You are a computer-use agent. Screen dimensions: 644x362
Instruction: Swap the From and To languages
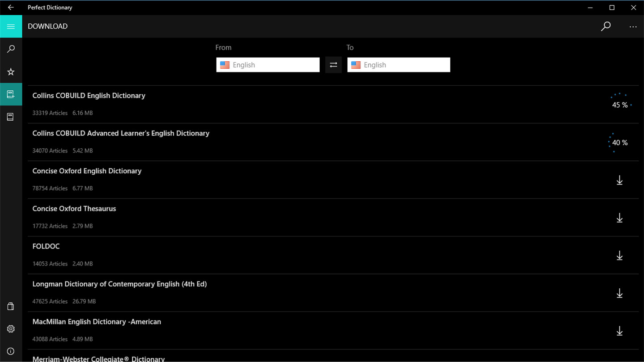coord(334,65)
